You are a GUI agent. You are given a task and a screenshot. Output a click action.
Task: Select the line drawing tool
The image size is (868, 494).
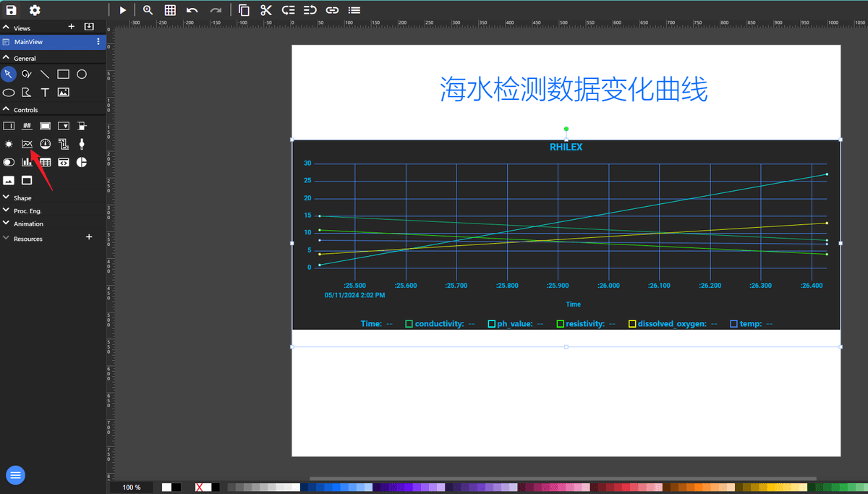tap(45, 74)
